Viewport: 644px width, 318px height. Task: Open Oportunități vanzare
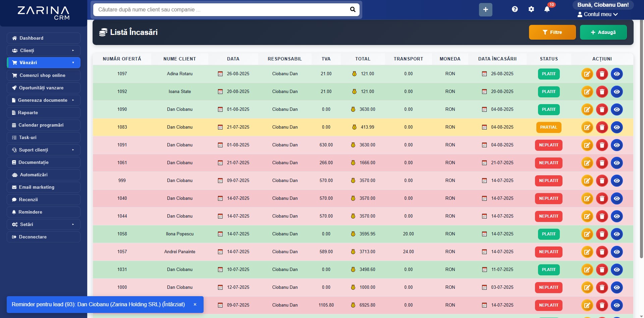point(44,88)
